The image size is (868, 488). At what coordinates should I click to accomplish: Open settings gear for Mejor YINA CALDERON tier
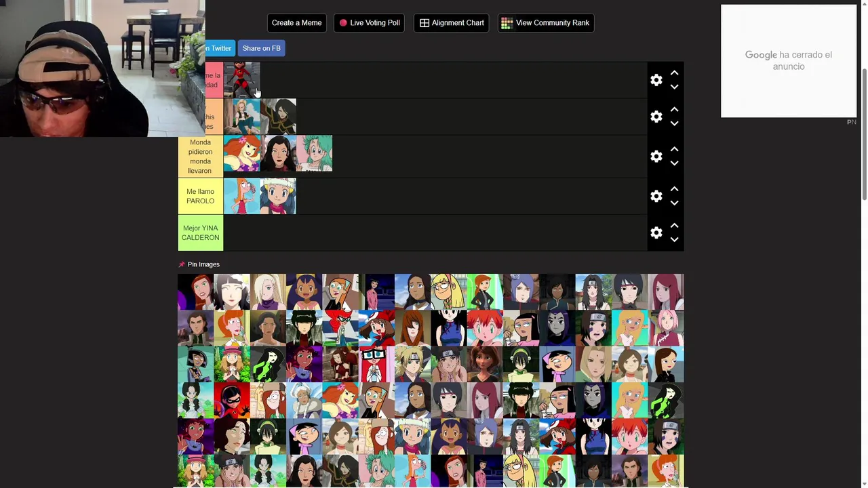(x=656, y=232)
